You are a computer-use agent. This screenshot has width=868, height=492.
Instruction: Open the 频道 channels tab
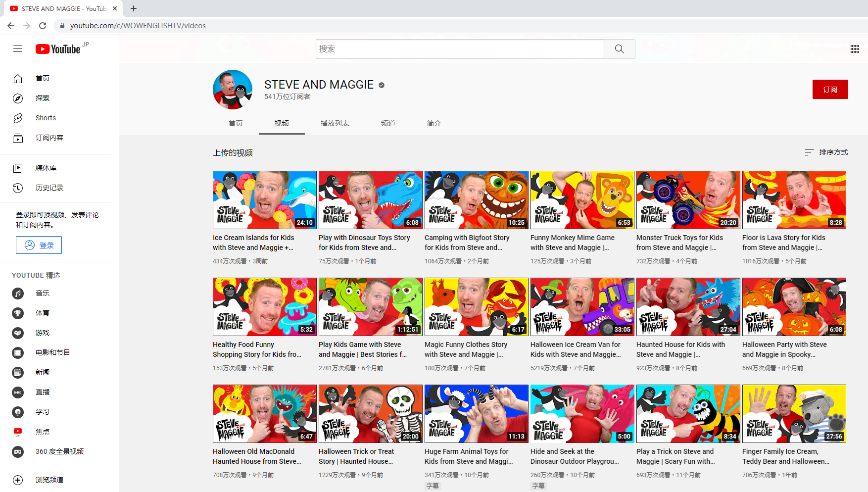point(387,123)
